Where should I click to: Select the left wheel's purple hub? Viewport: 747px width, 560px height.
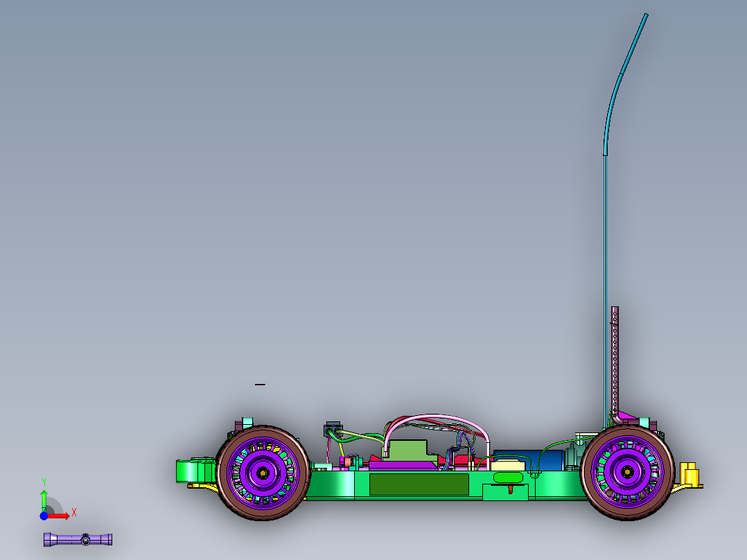[x=263, y=473]
